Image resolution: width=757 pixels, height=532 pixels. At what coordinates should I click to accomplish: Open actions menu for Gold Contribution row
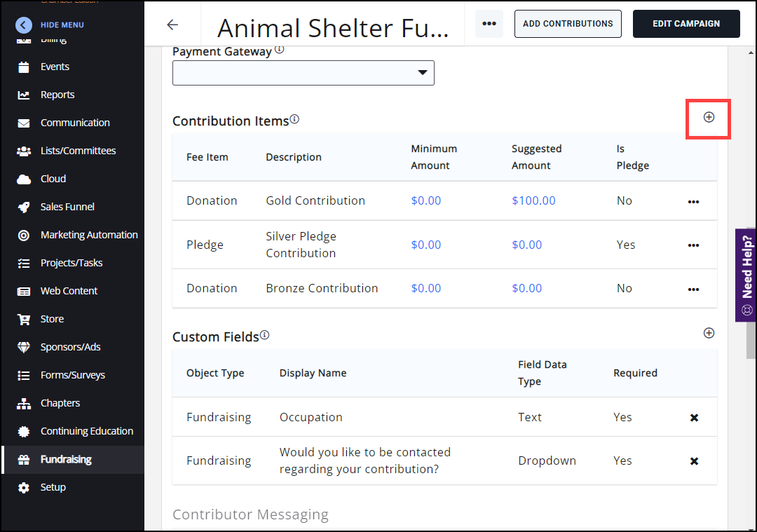(x=693, y=202)
